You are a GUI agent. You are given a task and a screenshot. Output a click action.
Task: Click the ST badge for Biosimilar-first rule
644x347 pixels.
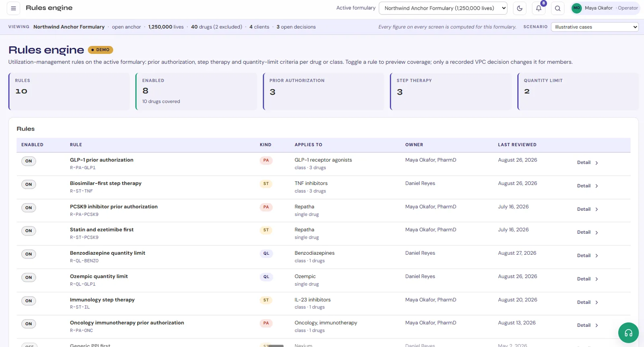266,184
